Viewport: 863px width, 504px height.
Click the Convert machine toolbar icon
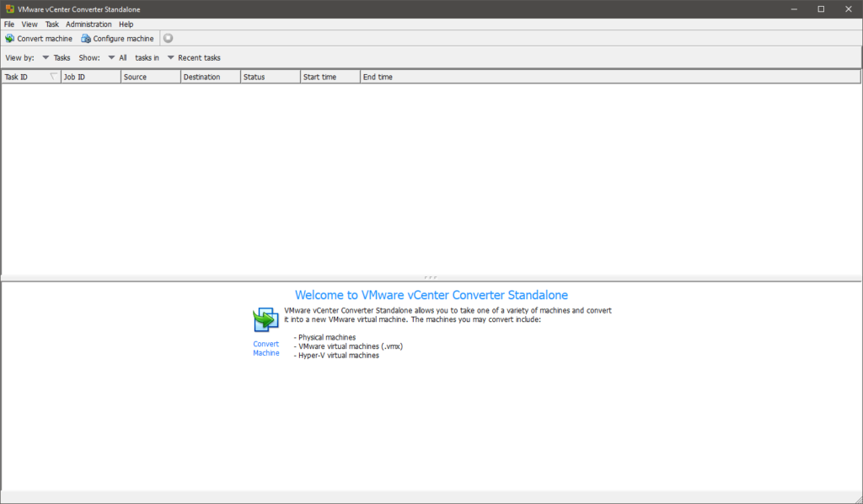click(x=39, y=38)
